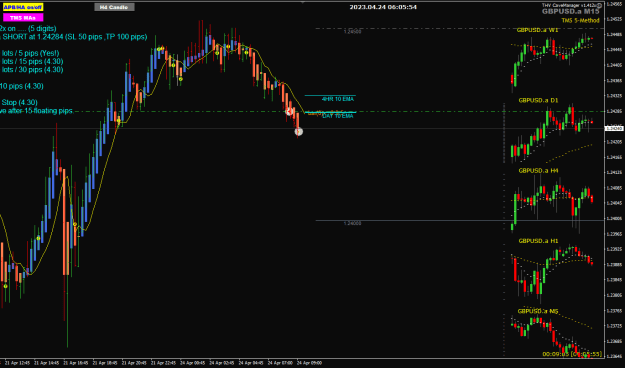Click the smiley icon beside THV CaveManager
Screen dimensions: 625x368
click(x=599, y=6)
